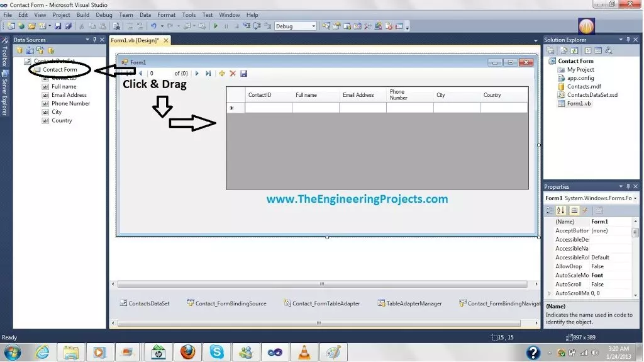Image resolution: width=644 pixels, height=362 pixels.
Task: Show events lightning icon in Properties
Action: 584,210
